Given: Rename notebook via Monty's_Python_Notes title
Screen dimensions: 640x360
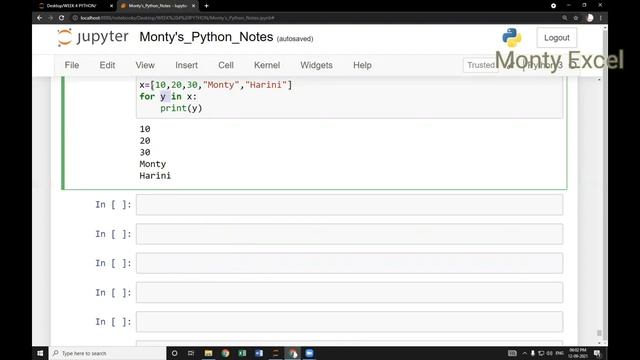Looking at the screenshot, I should (x=206, y=37).
